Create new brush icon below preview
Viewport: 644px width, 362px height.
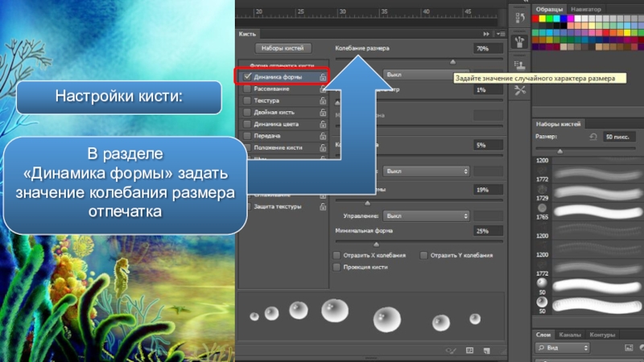pyautogui.click(x=487, y=351)
